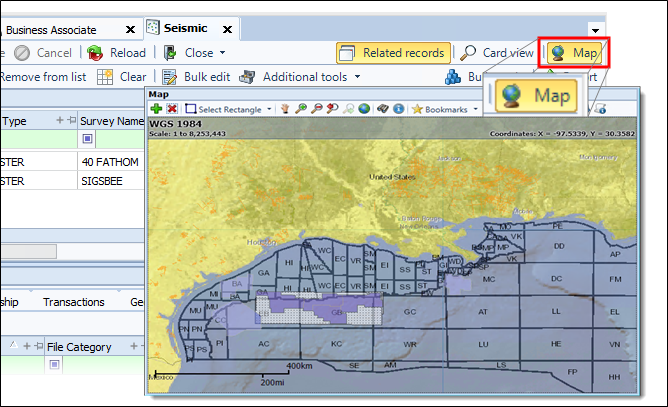Activate the Select Rectangle tool

(224, 110)
